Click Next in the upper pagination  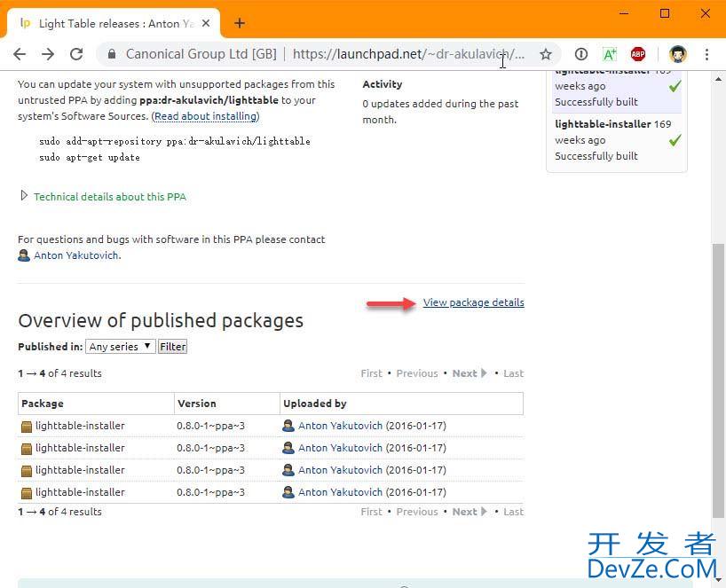(470, 373)
